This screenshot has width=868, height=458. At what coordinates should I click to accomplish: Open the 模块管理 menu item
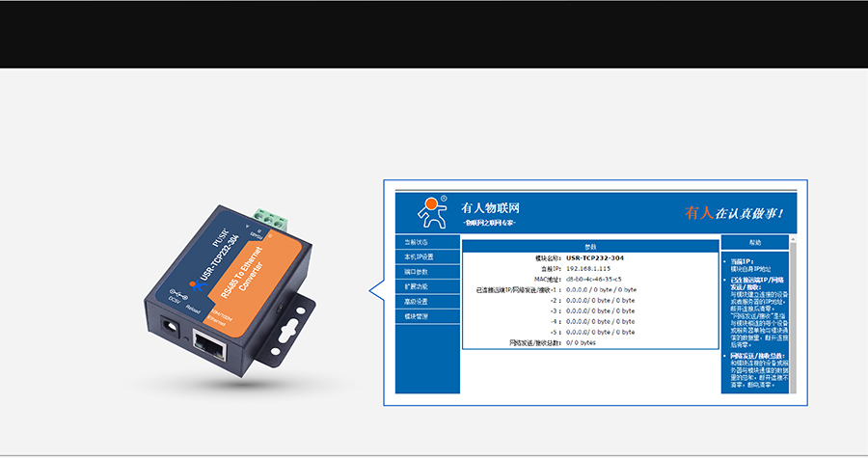coord(427,317)
